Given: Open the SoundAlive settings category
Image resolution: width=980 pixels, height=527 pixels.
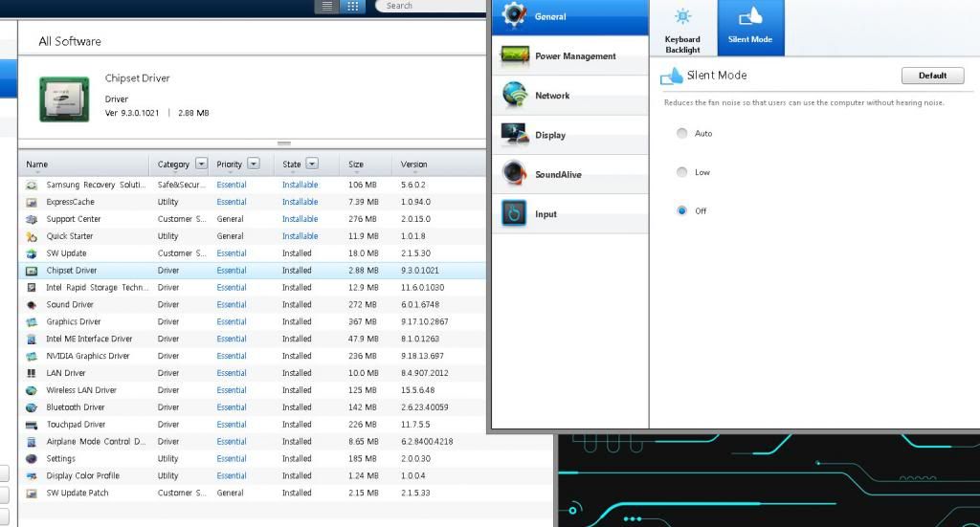Looking at the screenshot, I should [x=570, y=174].
